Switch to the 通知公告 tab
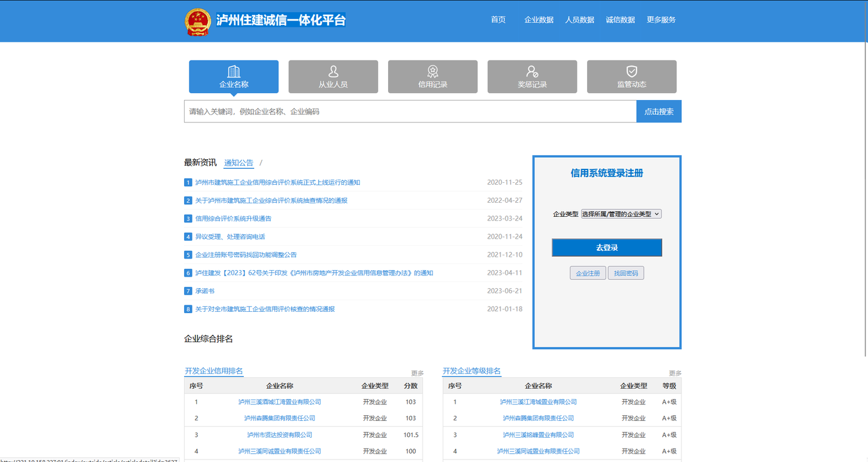 (x=239, y=163)
